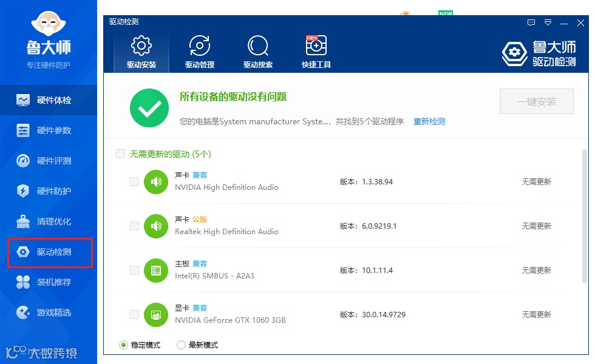Tick checkbox for NVIDIA GeForce GTX 1060 3GB
The image size is (595, 364).
tap(134, 314)
